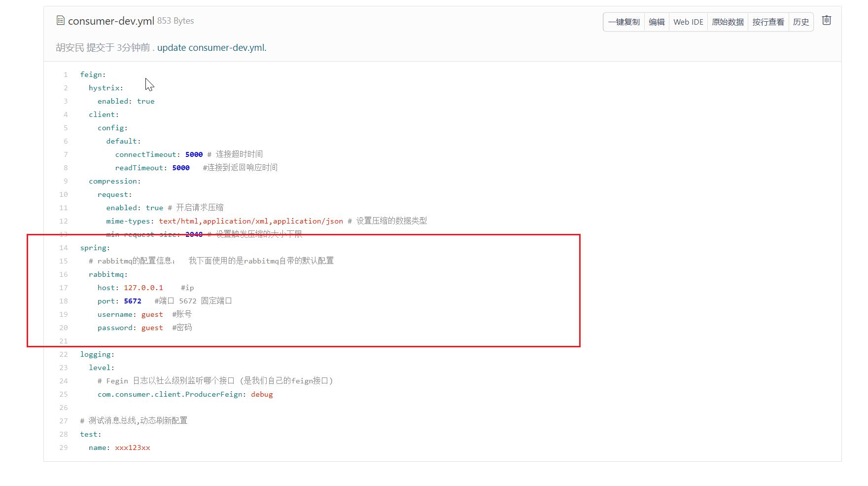Click the mime-types value text/html,application/xml,application/json
The height and width of the screenshot is (486, 868).
251,221
